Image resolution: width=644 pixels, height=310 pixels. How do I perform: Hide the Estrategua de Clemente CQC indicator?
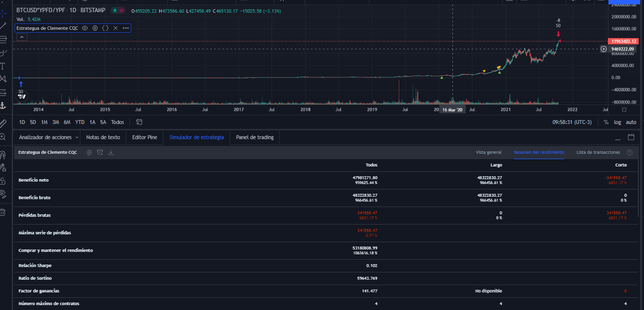click(x=85, y=28)
